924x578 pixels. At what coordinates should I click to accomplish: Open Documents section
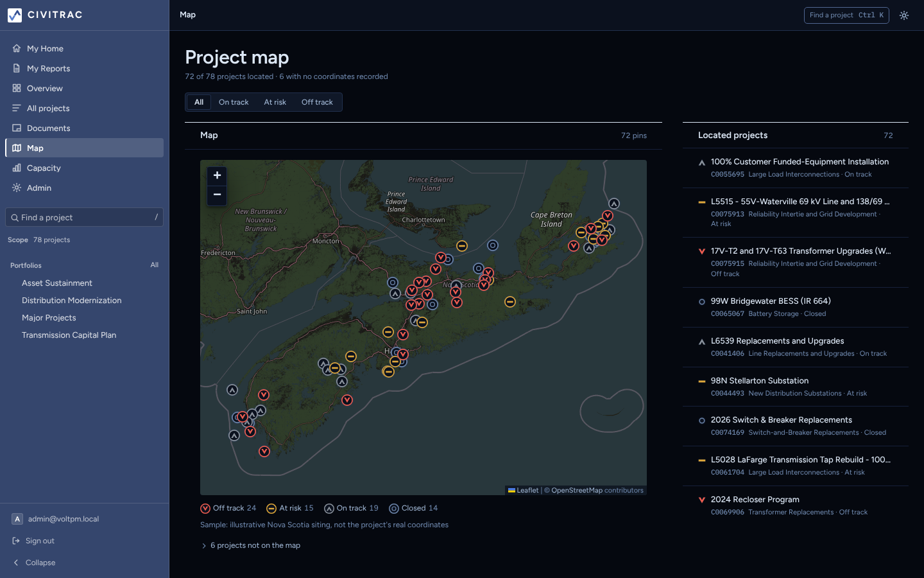click(84, 128)
